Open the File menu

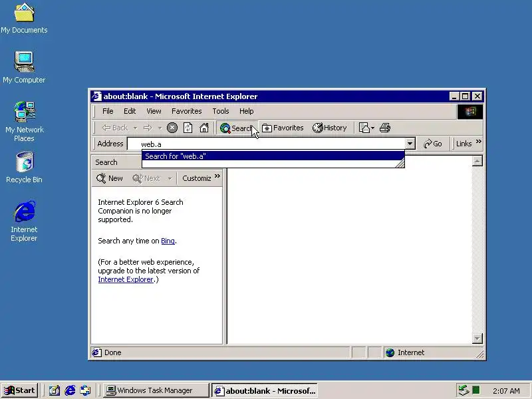(x=108, y=111)
